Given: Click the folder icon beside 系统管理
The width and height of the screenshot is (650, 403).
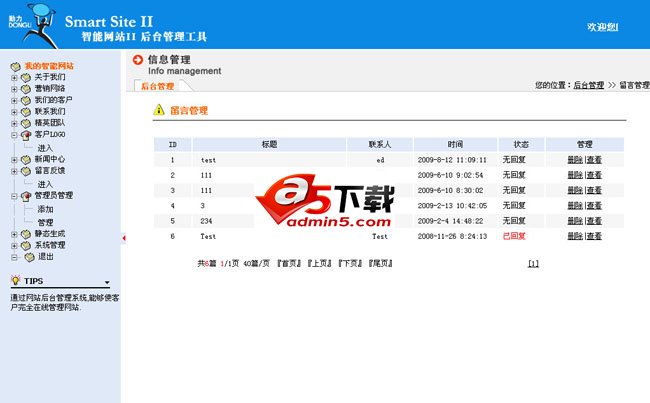Looking at the screenshot, I should [x=26, y=245].
